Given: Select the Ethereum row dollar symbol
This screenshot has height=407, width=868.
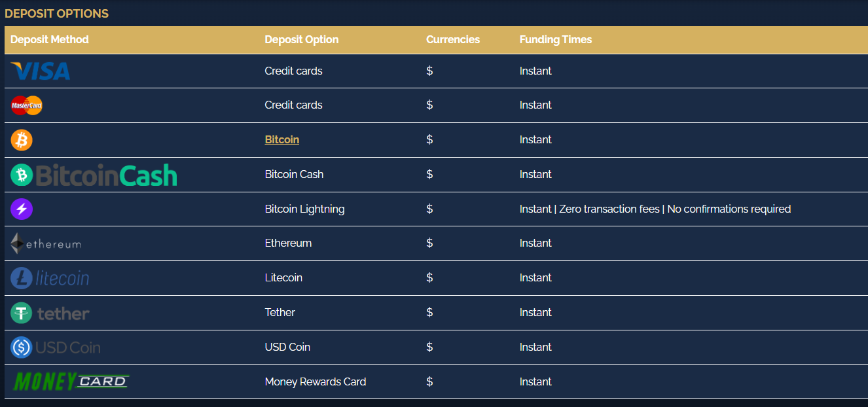Looking at the screenshot, I should [429, 243].
